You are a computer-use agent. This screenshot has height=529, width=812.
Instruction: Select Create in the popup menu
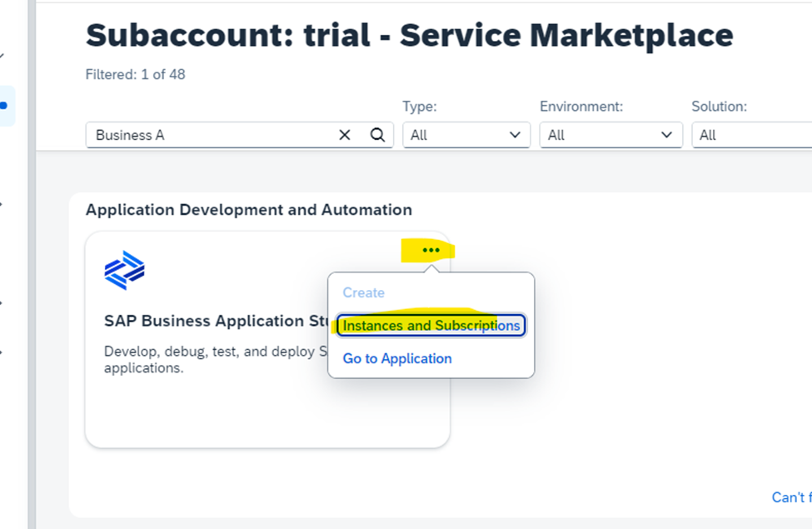pos(364,292)
